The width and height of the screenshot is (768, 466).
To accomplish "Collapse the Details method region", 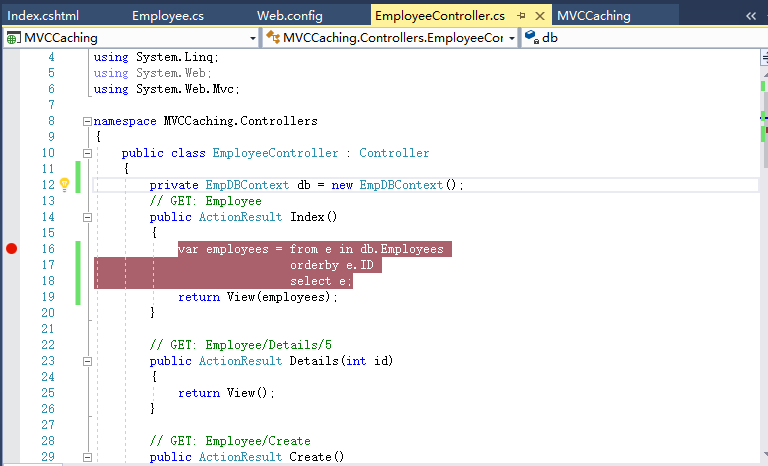I will pyautogui.click(x=87, y=361).
